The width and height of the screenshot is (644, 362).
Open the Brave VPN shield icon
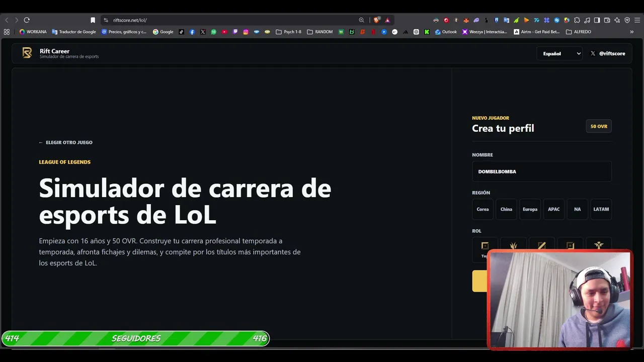click(x=627, y=20)
